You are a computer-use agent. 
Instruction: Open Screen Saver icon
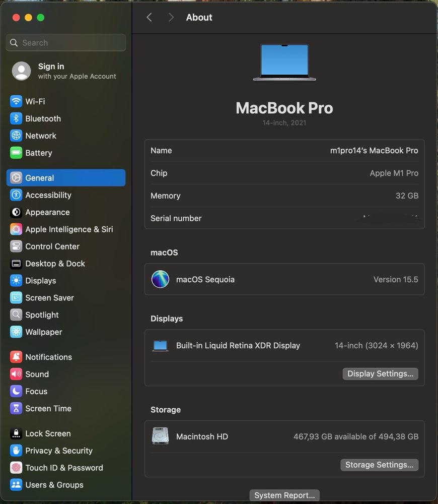pos(16,298)
